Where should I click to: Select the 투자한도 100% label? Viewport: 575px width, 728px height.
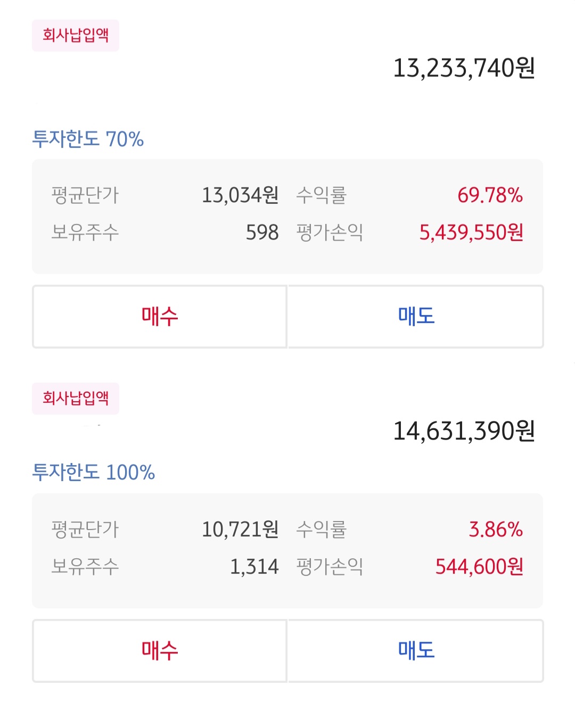pos(94,473)
